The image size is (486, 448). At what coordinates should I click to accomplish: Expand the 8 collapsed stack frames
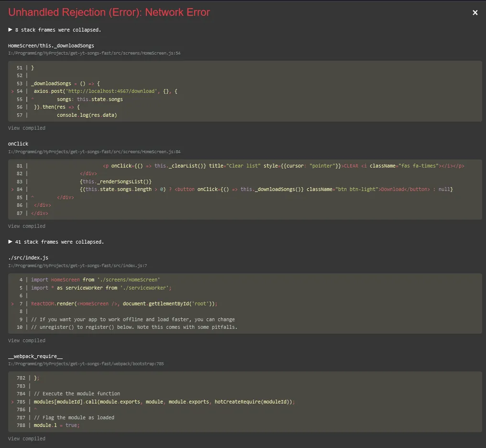coord(55,30)
